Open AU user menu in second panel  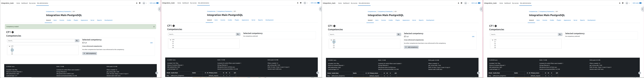click(306, 3)
